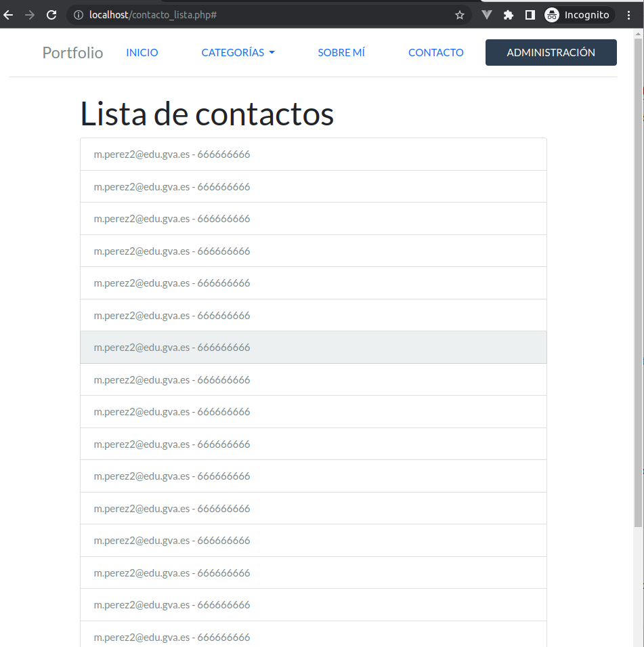Toggle the browser side panel icon
This screenshot has height=647, width=644.
(530, 15)
